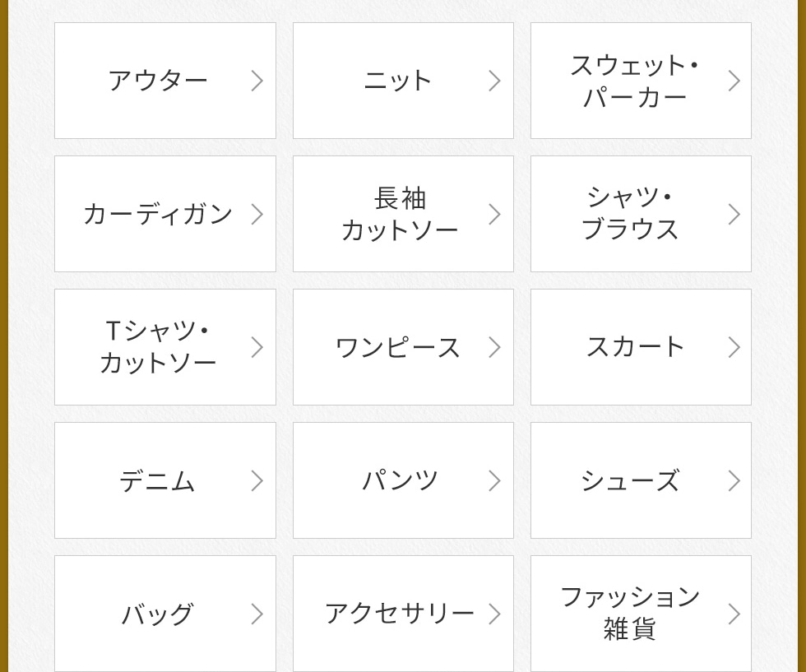The height and width of the screenshot is (672, 806).
Task: Click the chevron beside アクセサリー
Action: (x=494, y=614)
